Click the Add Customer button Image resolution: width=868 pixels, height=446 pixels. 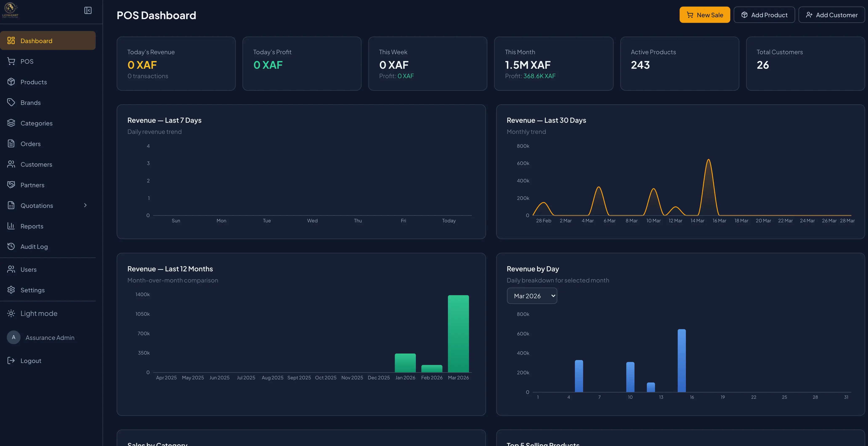(831, 15)
